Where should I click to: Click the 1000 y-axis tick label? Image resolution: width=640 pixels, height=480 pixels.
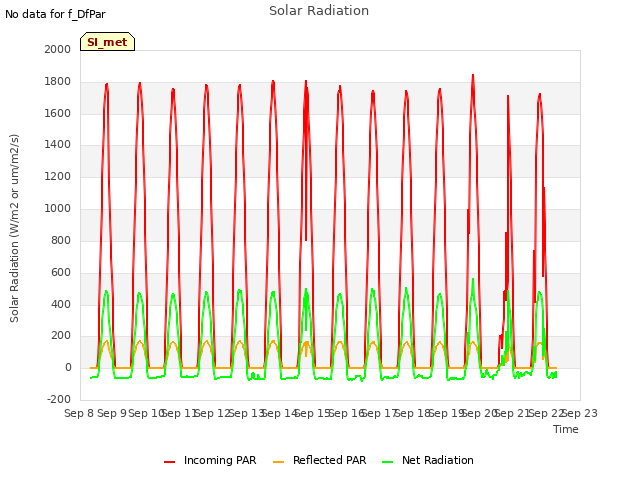click(58, 208)
